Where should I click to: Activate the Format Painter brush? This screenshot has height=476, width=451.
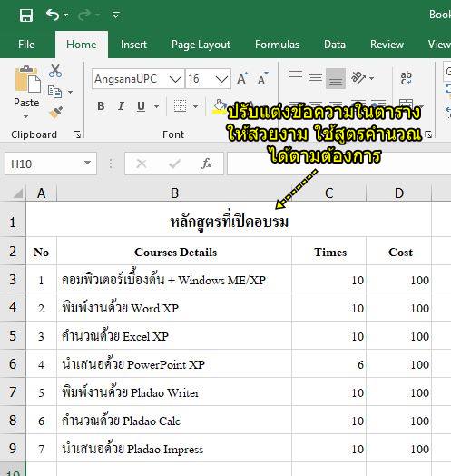pos(55,113)
